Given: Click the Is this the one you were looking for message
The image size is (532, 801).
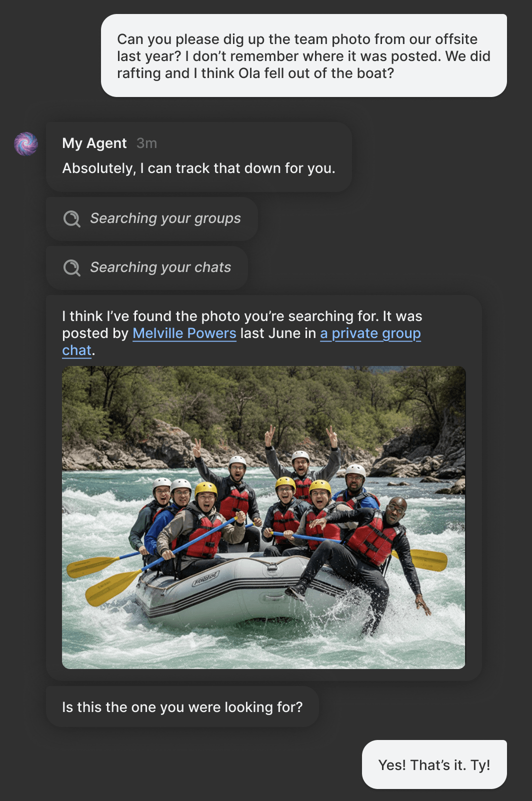Looking at the screenshot, I should click(182, 707).
